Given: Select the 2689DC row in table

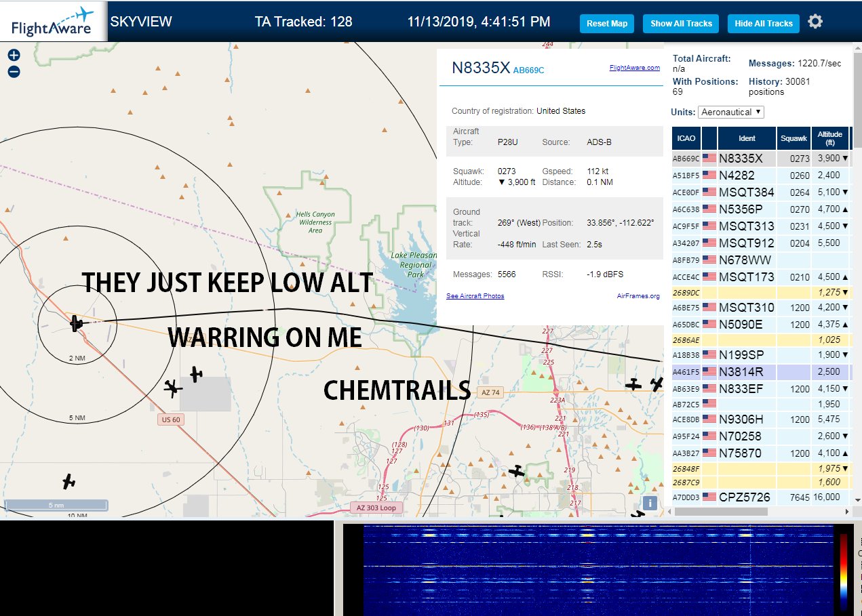Looking at the screenshot, I should click(762, 293).
